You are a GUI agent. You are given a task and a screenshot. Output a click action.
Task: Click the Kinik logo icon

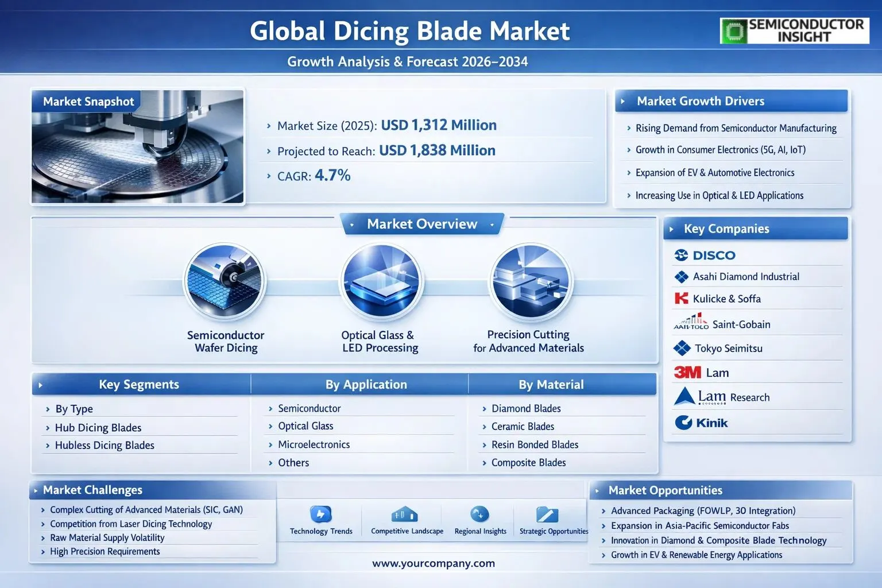pyautogui.click(x=683, y=423)
